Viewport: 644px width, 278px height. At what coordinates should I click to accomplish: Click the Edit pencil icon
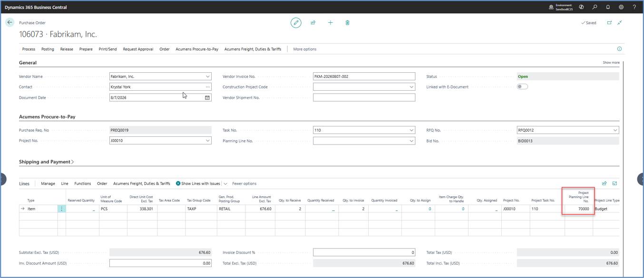(x=296, y=22)
